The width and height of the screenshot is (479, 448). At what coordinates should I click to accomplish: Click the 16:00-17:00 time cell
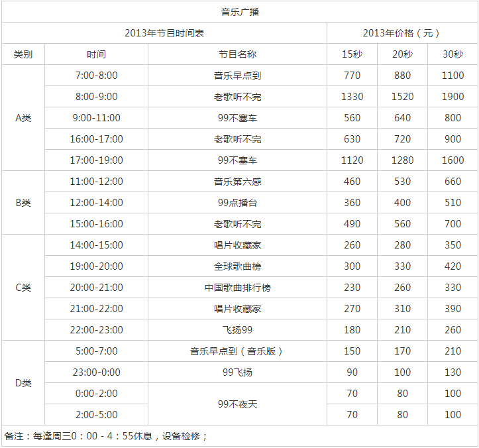96,139
